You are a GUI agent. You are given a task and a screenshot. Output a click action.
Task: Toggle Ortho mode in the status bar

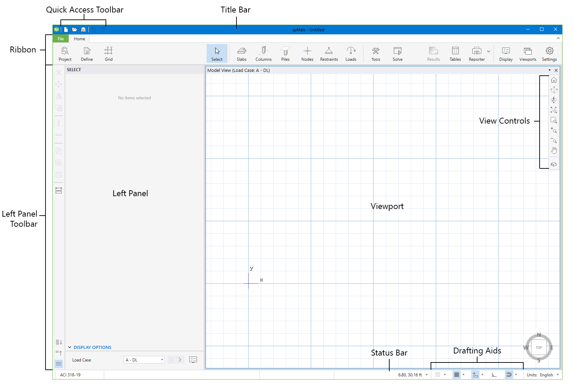tap(494, 375)
